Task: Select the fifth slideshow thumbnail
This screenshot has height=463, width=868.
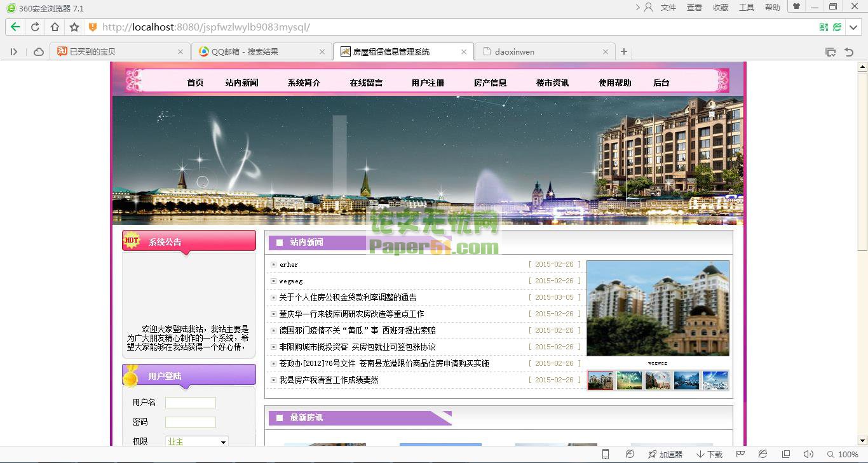Action: (715, 380)
